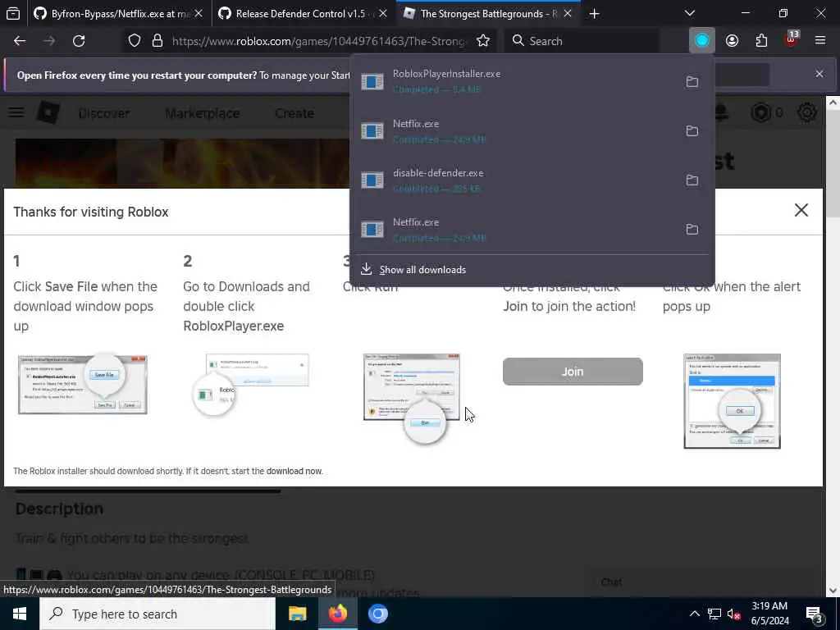The width and height of the screenshot is (840, 630).
Task: Click the URL address bar
Action: tap(319, 41)
